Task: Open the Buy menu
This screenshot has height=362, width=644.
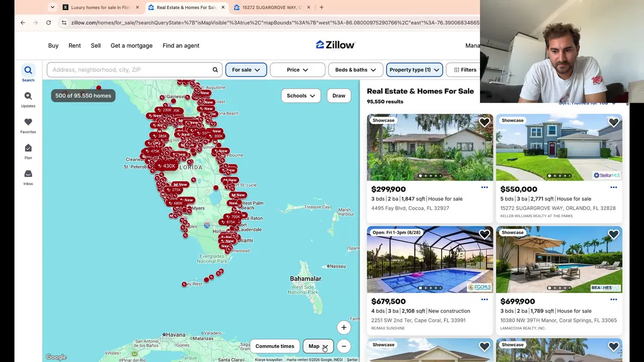Action: (x=53, y=45)
